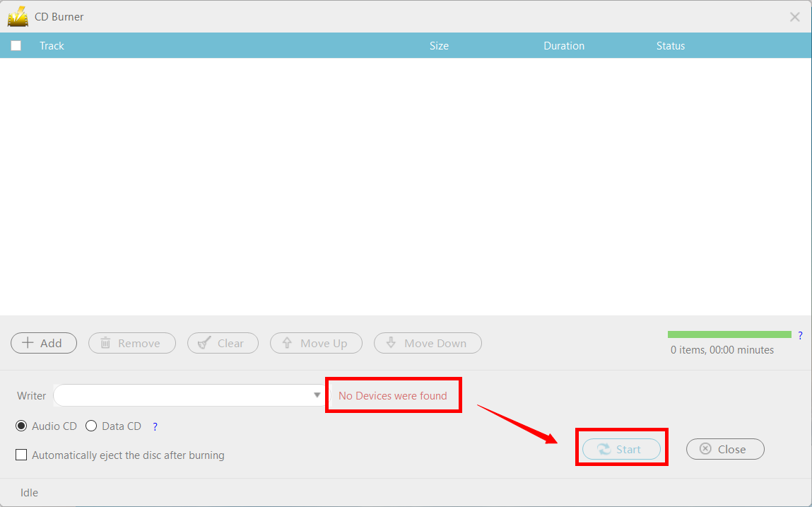Image resolution: width=812 pixels, height=507 pixels.
Task: Sort by the Track column header
Action: pos(52,46)
